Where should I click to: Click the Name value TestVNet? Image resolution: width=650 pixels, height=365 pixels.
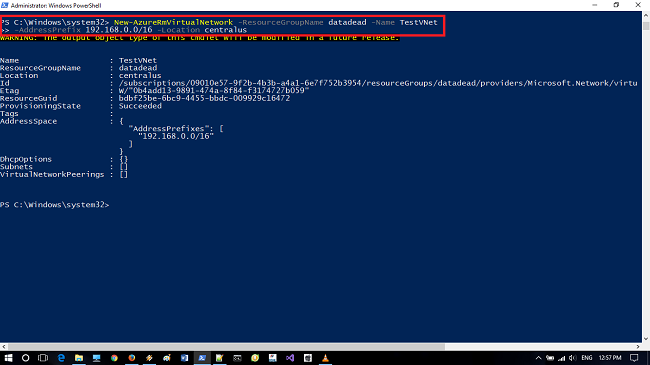pyautogui.click(x=138, y=61)
